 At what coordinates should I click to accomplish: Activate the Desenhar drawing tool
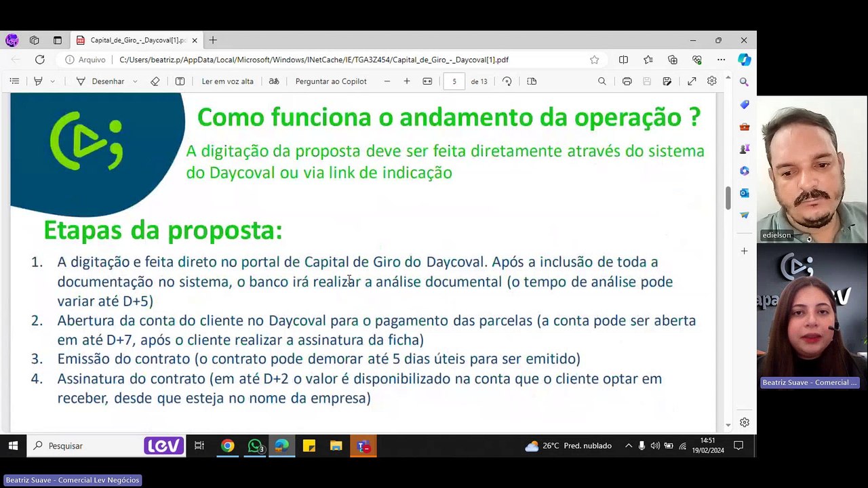[x=100, y=81]
